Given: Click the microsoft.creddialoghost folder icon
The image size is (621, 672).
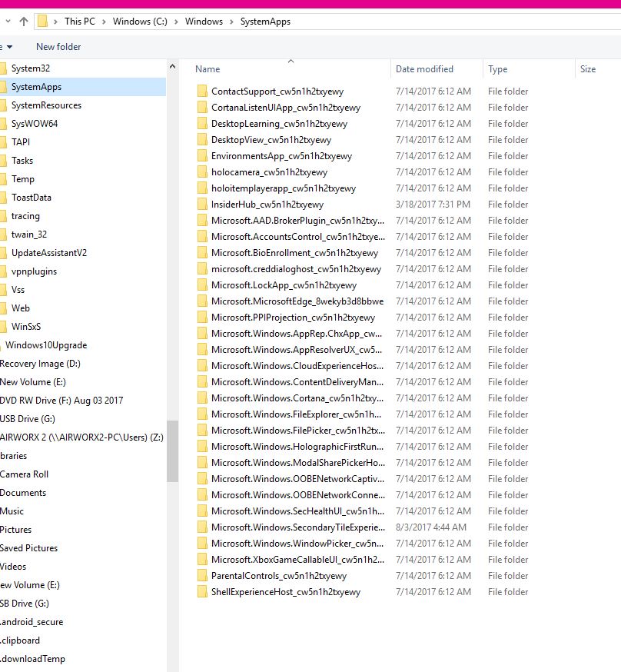Looking at the screenshot, I should click(x=202, y=268).
